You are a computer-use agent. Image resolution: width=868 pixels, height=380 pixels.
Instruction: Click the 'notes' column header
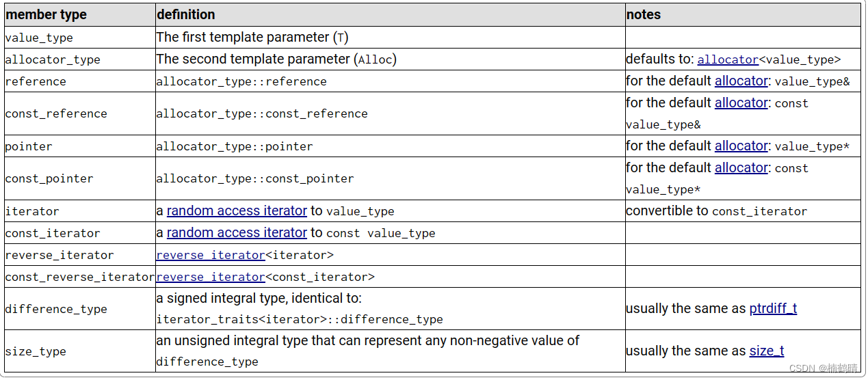[x=644, y=14]
